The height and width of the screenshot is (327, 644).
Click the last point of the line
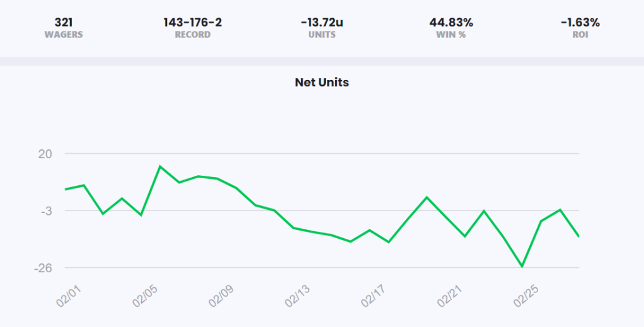578,236
